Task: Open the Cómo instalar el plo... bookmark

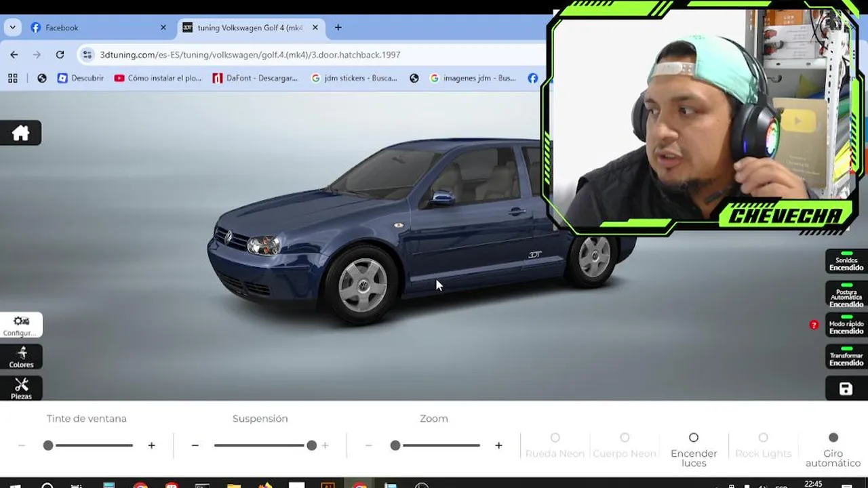Action: pos(158,78)
